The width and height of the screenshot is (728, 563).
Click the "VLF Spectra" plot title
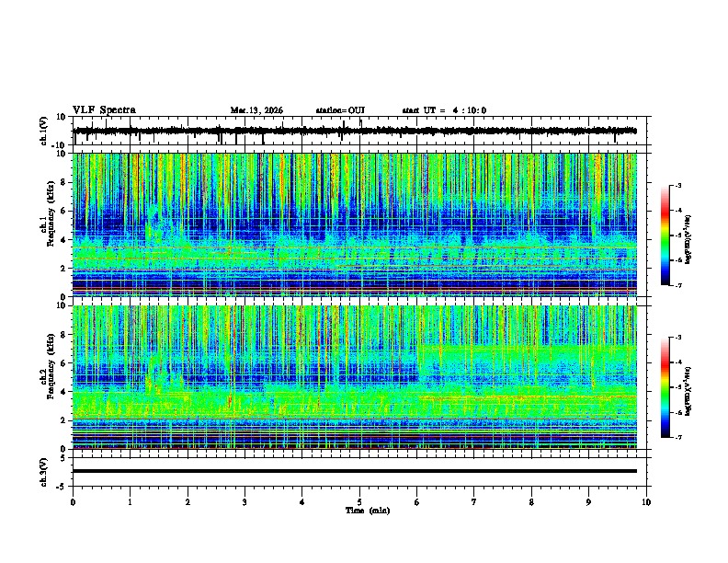[104, 110]
